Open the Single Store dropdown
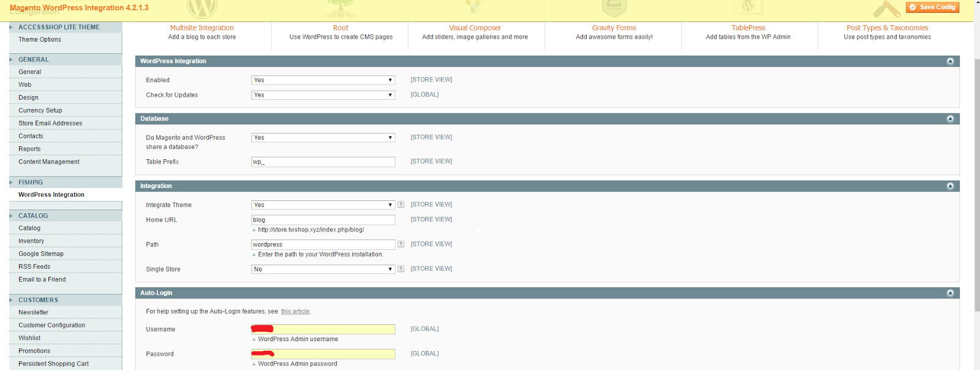This screenshot has height=370, width=980. (x=323, y=269)
